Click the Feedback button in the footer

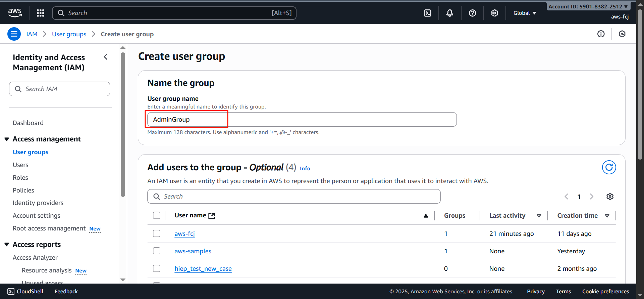coord(66,292)
